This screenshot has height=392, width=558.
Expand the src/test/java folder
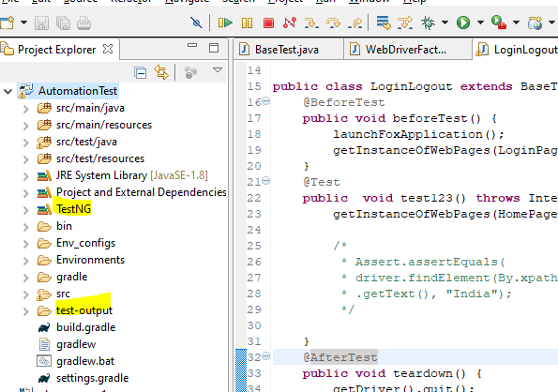[25, 143]
